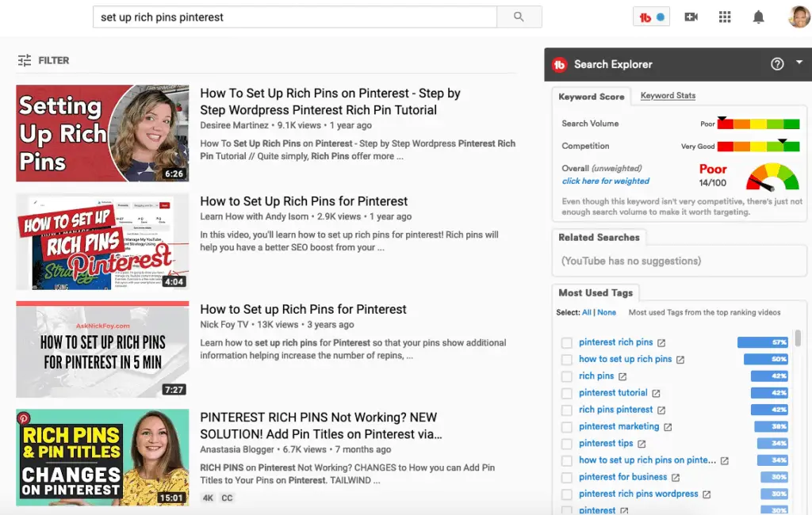Open the Nick Foy 5 min video thumbnail
812x515 pixels.
pos(102,349)
